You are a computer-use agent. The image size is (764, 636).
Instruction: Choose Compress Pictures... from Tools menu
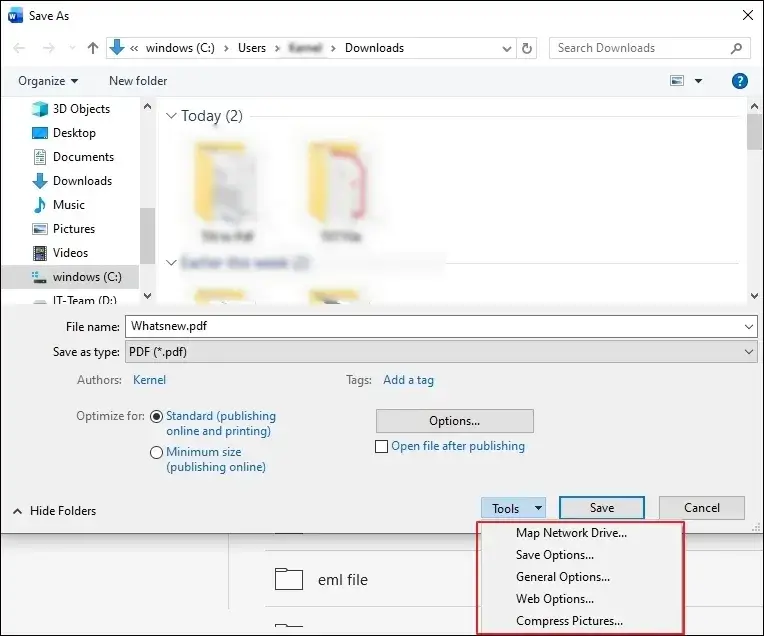tap(569, 620)
